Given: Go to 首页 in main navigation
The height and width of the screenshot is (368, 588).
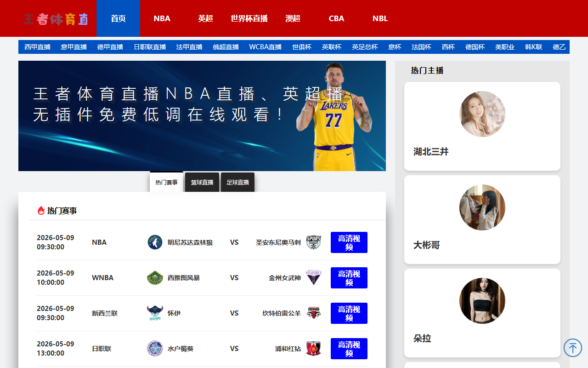Looking at the screenshot, I should pos(118,18).
